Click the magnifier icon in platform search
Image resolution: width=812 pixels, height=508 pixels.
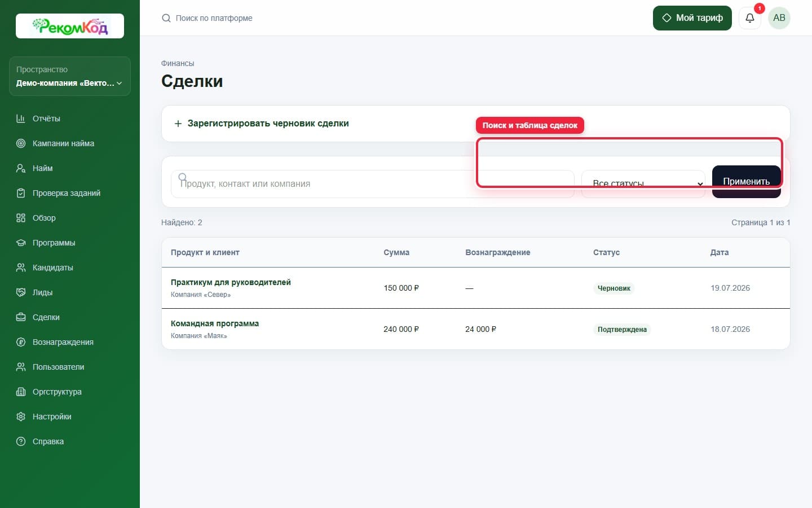(x=166, y=18)
